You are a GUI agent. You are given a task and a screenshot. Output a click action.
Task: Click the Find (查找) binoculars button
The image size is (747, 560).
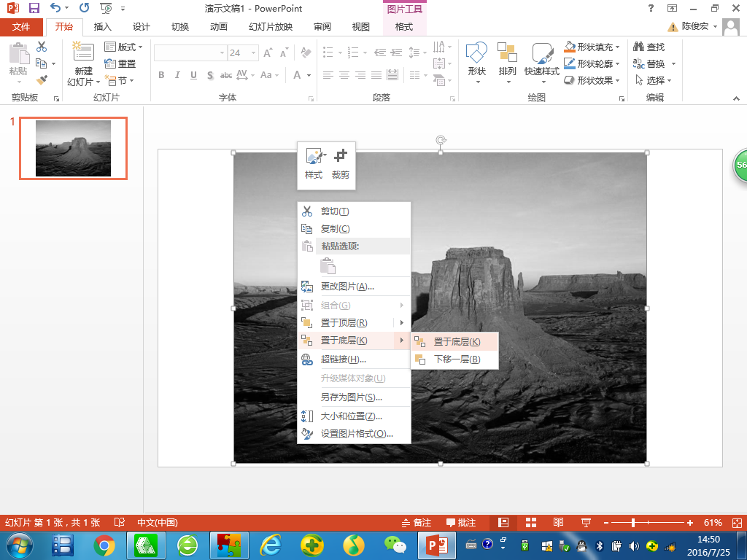tap(649, 47)
